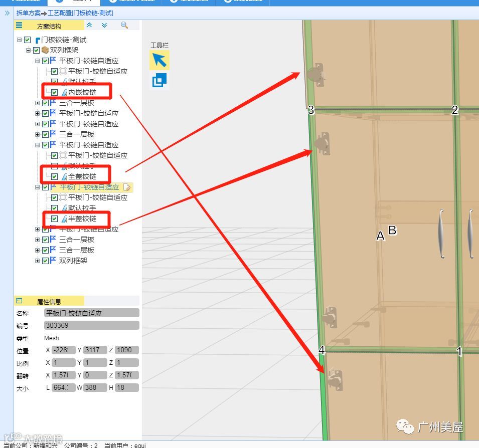Go to 拆单方案 in the breadcrumb
479x448 pixels.
(29, 13)
